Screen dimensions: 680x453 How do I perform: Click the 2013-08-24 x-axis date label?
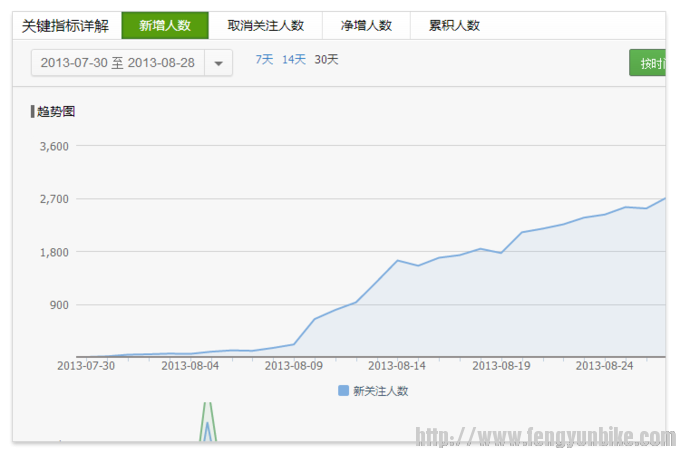click(x=605, y=366)
